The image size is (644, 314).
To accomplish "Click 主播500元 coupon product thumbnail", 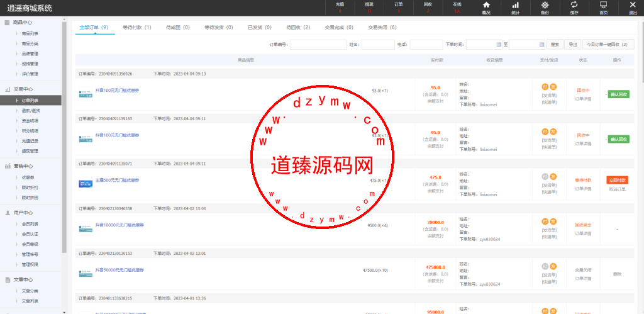I will [86, 184].
